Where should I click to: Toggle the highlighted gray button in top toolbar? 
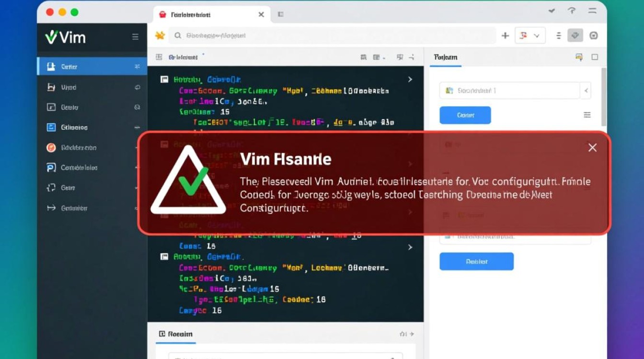[575, 35]
